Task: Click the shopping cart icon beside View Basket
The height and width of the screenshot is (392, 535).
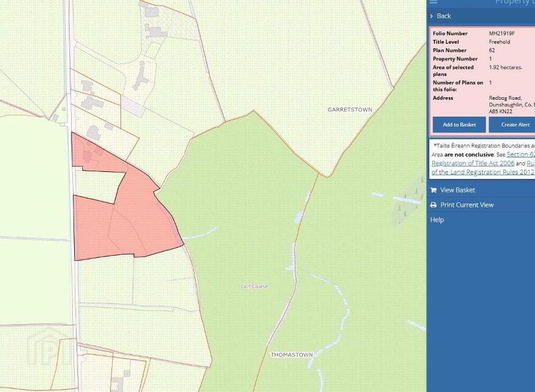Action: (x=433, y=190)
